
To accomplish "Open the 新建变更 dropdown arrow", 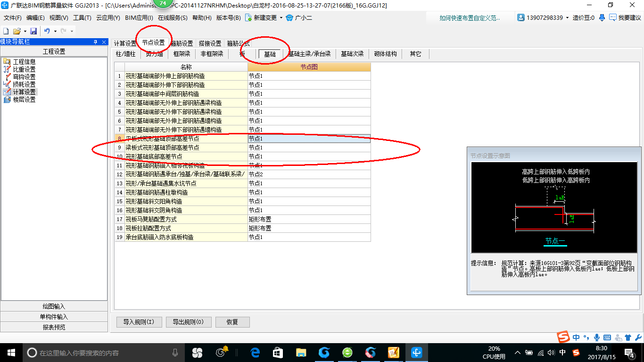I will pos(281,18).
